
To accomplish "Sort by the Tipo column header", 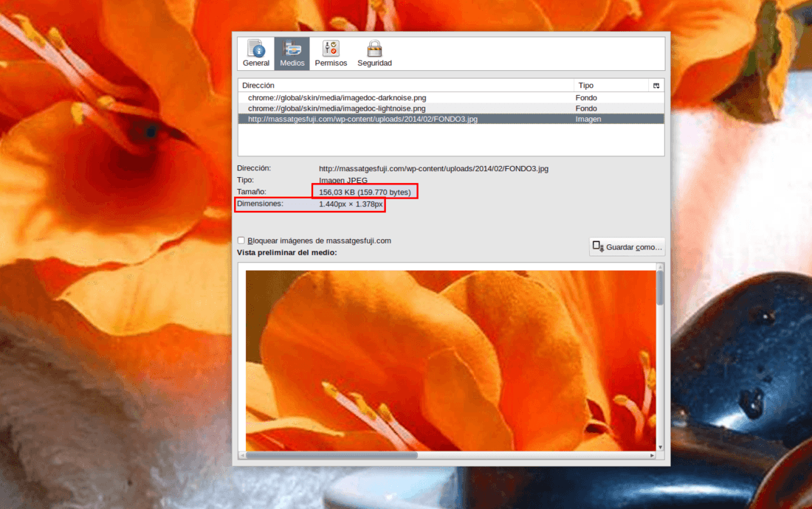I will (x=611, y=86).
